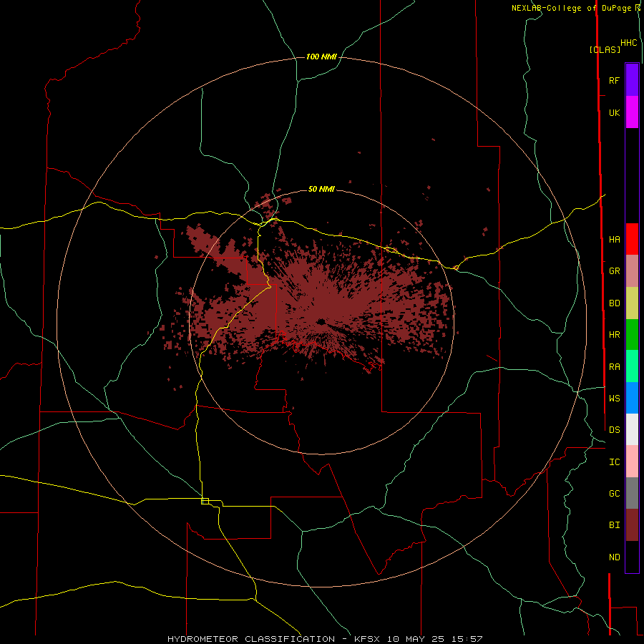Click the Hydrometeor Classification KFSX timestamp caption
Image resolution: width=644 pixels, height=644 pixels.
[324, 639]
